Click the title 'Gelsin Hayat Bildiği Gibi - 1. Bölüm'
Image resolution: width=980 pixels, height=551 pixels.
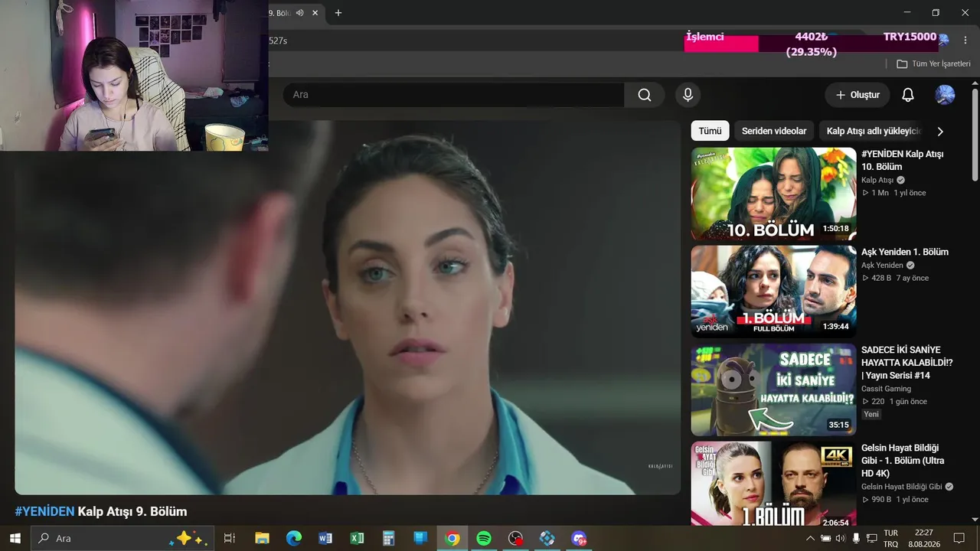(903, 461)
